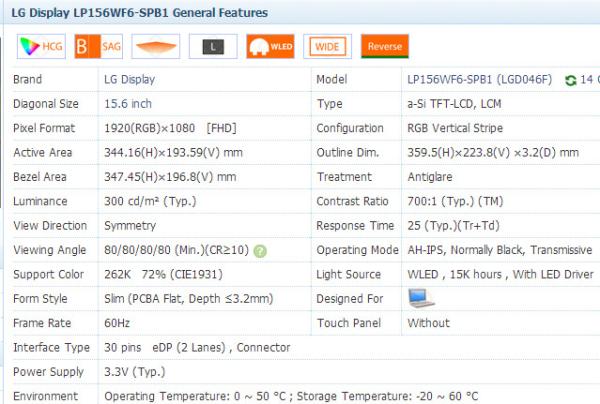The width and height of the screenshot is (600, 404).
Task: Click the Touch Panel row label
Action: pyautogui.click(x=349, y=323)
